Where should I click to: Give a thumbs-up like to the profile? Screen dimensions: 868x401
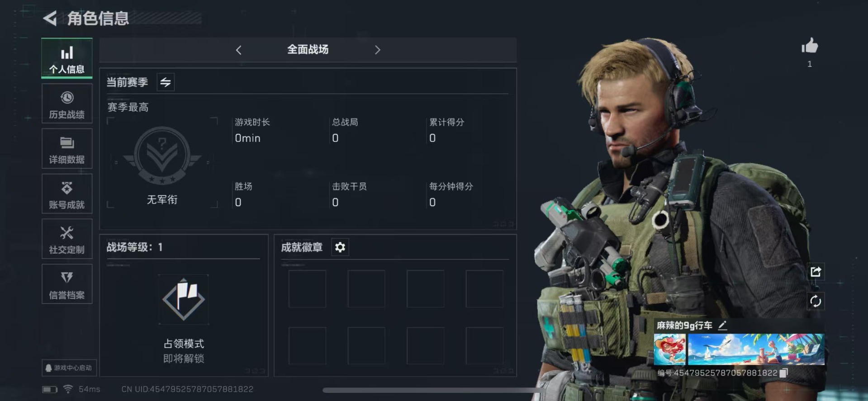pyautogui.click(x=810, y=46)
